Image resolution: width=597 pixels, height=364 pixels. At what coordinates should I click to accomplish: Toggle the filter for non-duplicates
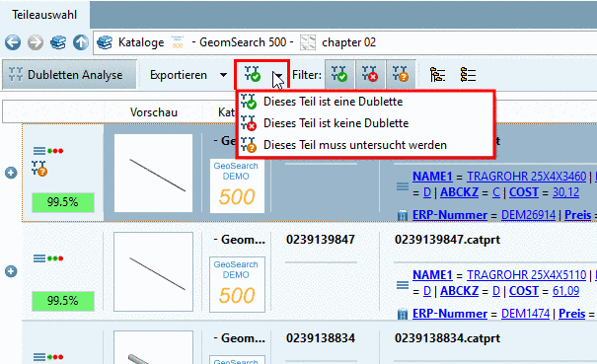pos(370,74)
